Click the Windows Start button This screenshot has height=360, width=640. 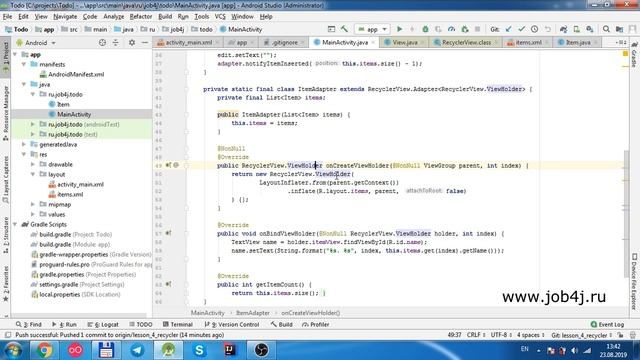[13, 350]
